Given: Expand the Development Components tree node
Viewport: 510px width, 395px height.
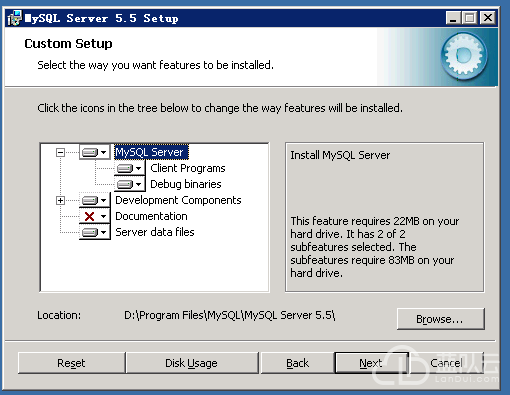Looking at the screenshot, I should pyautogui.click(x=60, y=200).
